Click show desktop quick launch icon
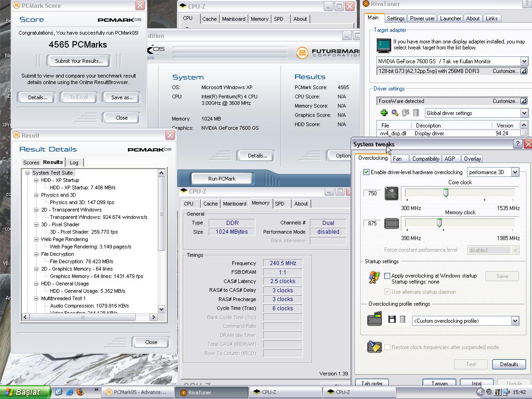The height and width of the screenshot is (399, 532). (x=59, y=392)
